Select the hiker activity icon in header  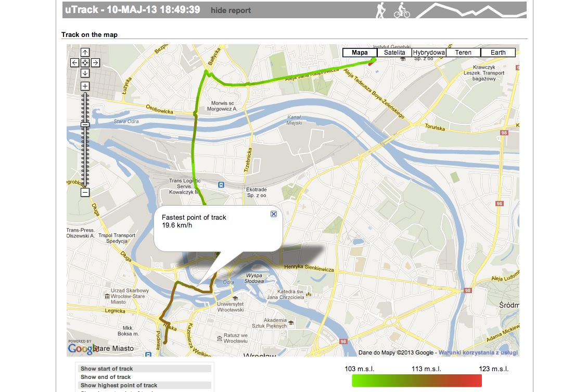(x=381, y=10)
